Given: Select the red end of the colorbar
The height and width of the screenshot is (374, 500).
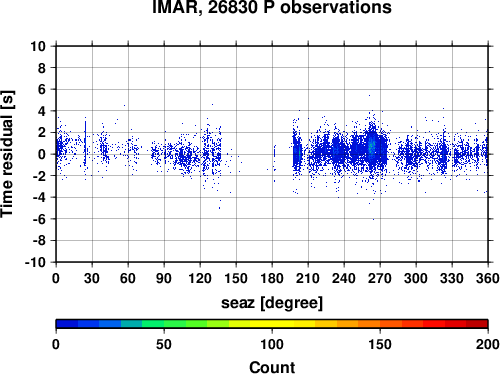Looking at the screenshot, I should (x=477, y=324).
